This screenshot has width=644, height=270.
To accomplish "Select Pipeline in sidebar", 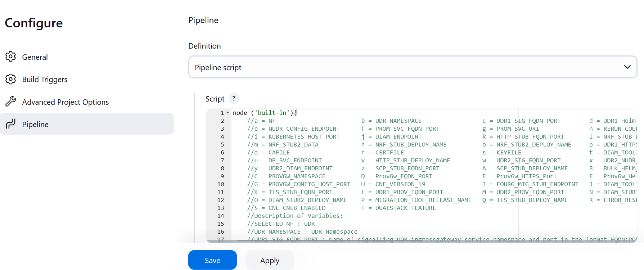I will coord(87,124).
